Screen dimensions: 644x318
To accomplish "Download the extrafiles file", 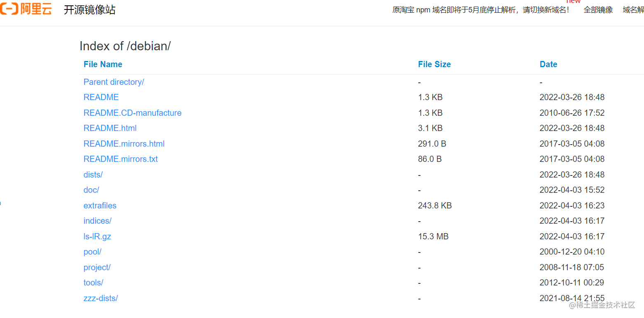I will click(100, 205).
